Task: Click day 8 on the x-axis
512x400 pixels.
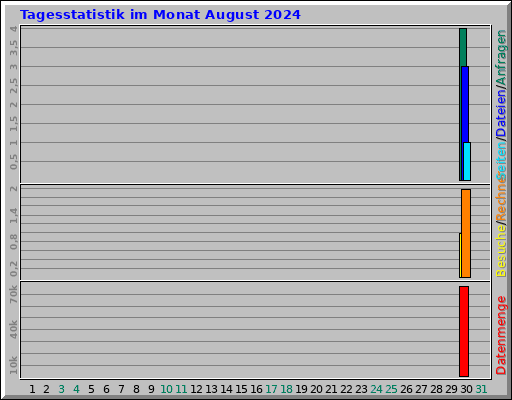Action: (136, 389)
